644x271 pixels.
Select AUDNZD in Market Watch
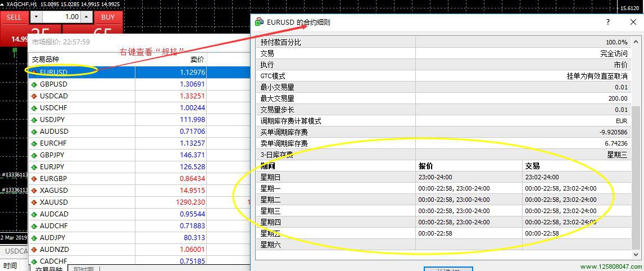[x=139, y=250]
